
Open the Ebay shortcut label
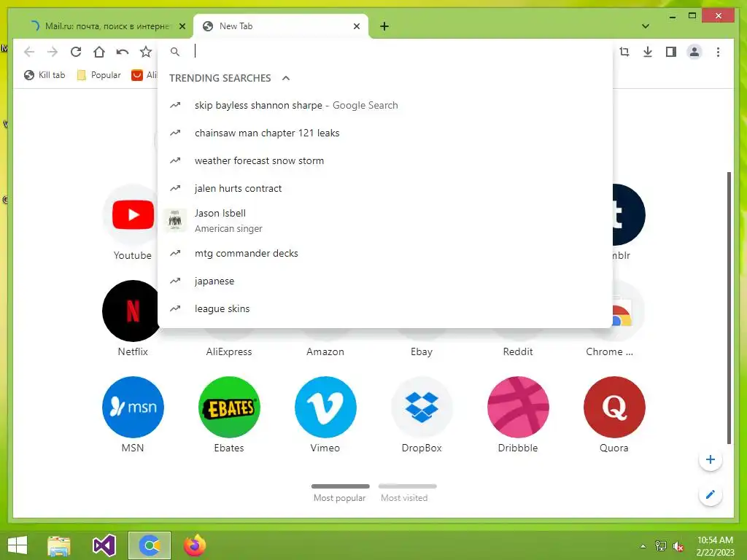422,352
